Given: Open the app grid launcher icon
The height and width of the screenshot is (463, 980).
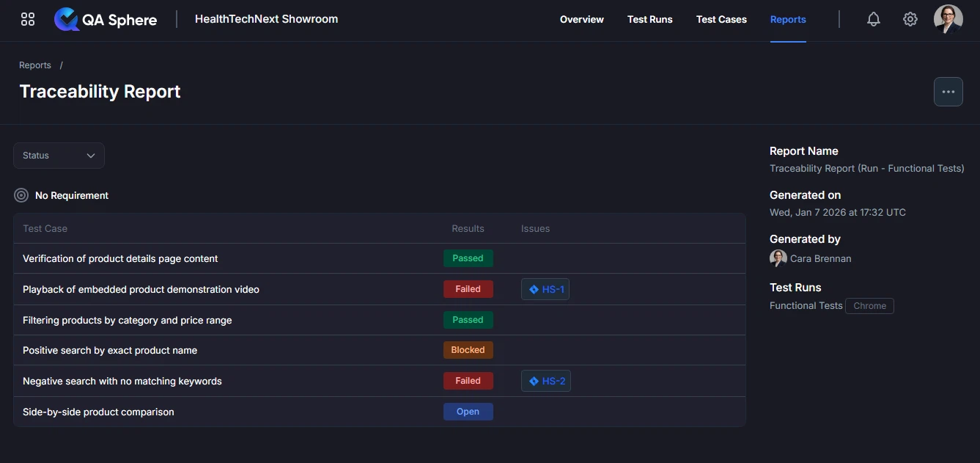Looking at the screenshot, I should (28, 19).
